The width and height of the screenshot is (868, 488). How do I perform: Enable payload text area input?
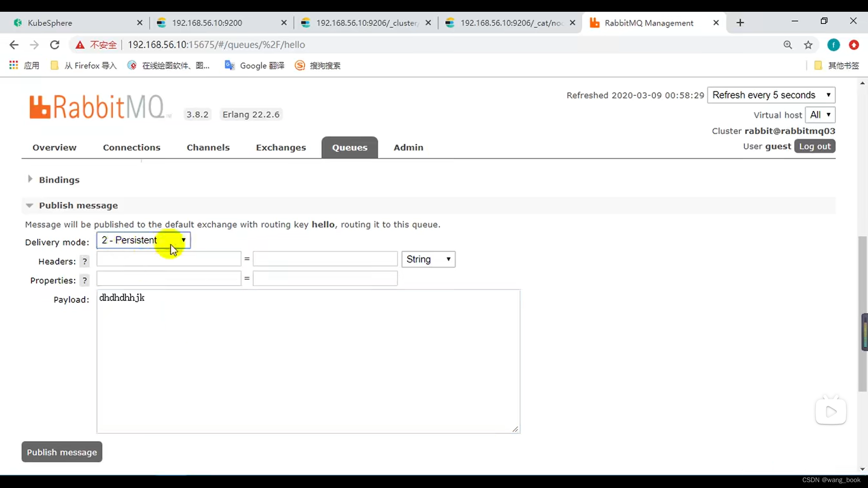pyautogui.click(x=308, y=361)
